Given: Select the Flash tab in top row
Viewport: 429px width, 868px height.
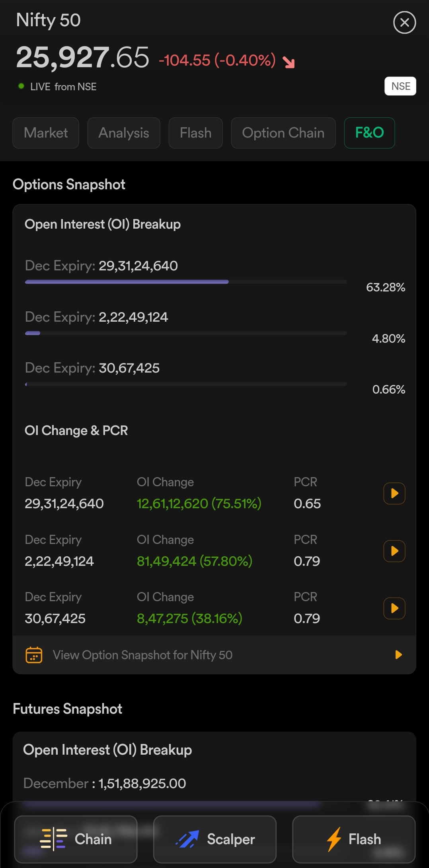Looking at the screenshot, I should tap(195, 133).
